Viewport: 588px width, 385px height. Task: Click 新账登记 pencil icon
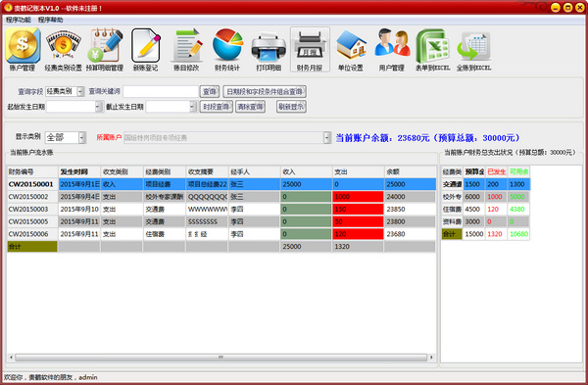pos(145,50)
